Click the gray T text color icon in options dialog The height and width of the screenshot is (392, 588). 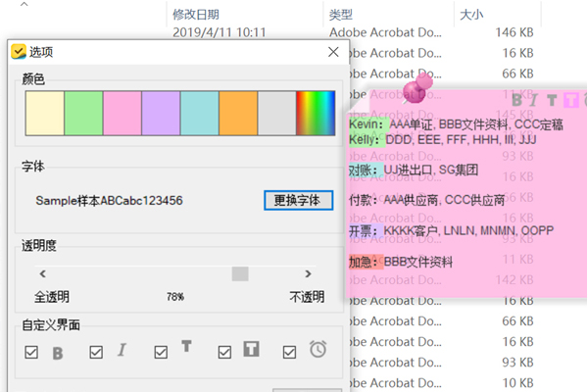[186, 346]
